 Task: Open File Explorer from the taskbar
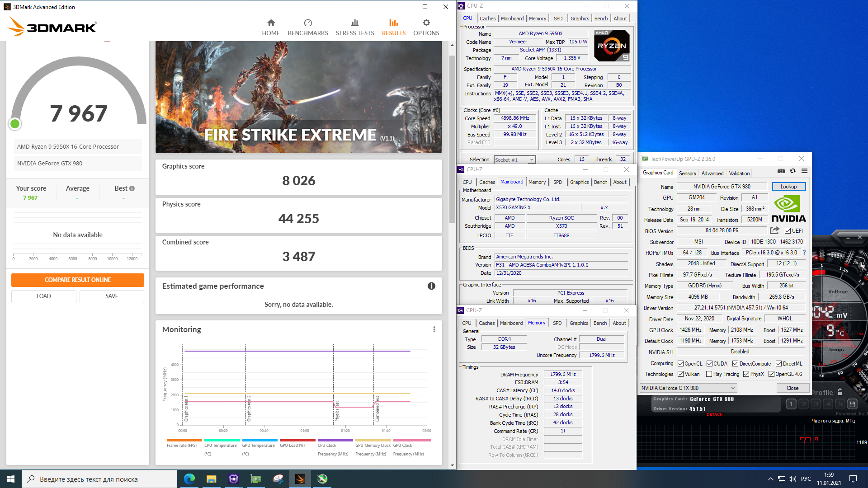(x=212, y=479)
